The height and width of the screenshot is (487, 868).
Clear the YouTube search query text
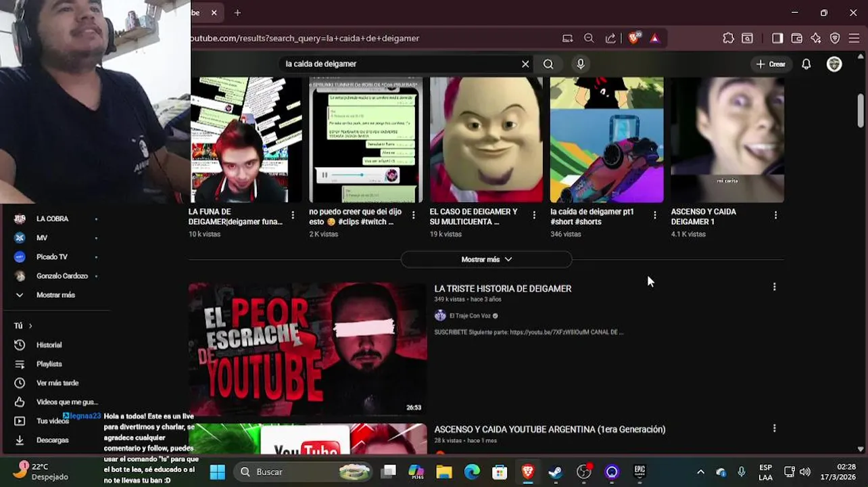tap(525, 64)
